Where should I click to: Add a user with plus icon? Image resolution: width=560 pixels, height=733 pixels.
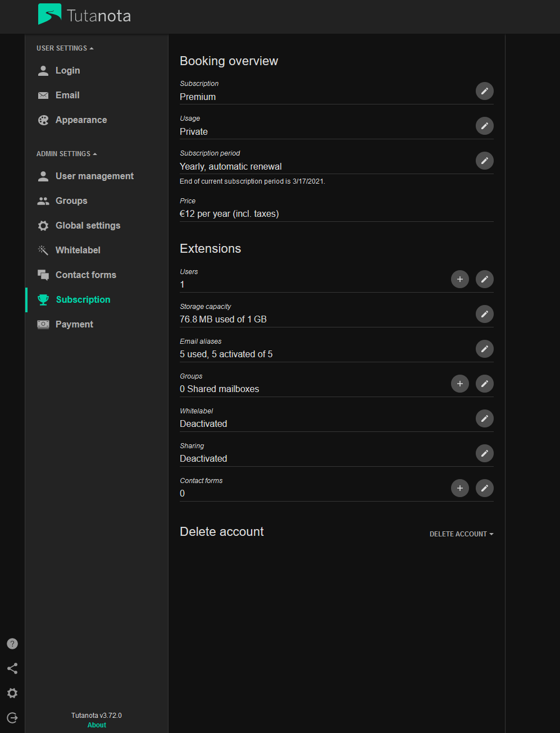pyautogui.click(x=459, y=279)
